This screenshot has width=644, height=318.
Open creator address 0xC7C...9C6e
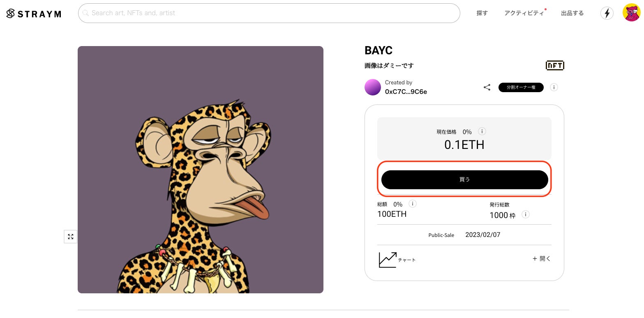click(x=406, y=92)
